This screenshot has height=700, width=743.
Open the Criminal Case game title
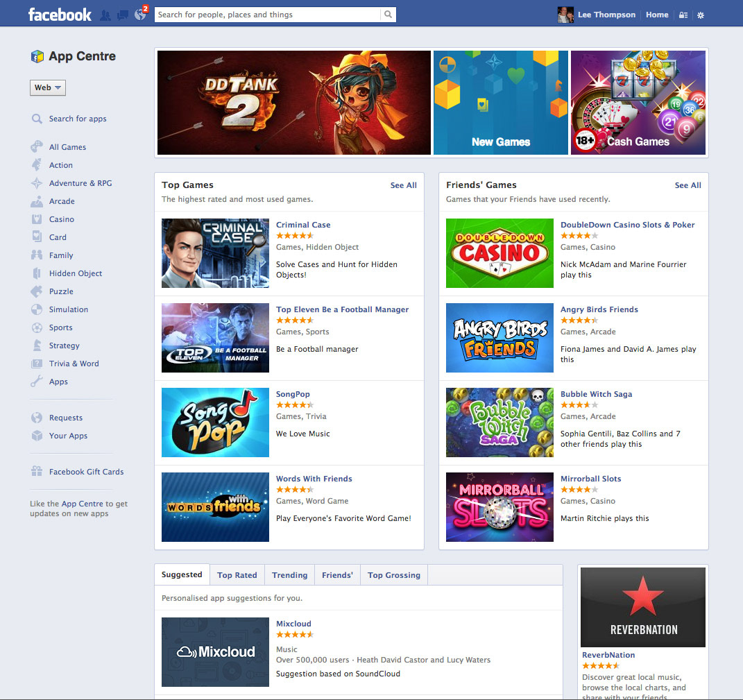[303, 225]
